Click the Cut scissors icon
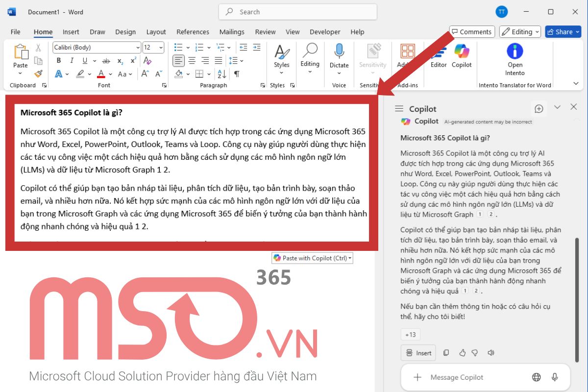The image size is (588, 392). click(x=38, y=48)
